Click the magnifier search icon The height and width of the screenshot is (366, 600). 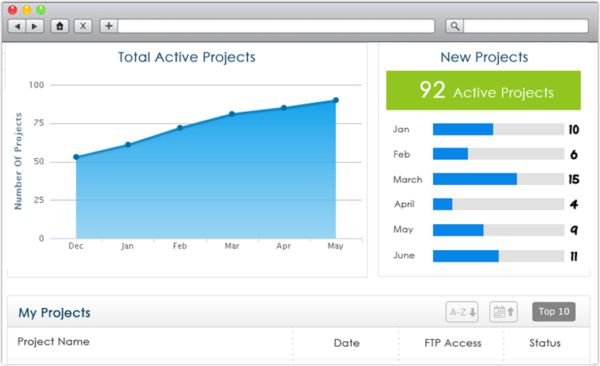coord(455,26)
